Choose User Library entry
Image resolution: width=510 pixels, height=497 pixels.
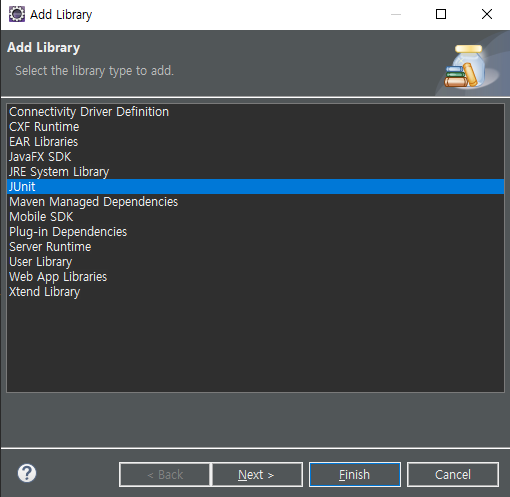tap(255, 262)
